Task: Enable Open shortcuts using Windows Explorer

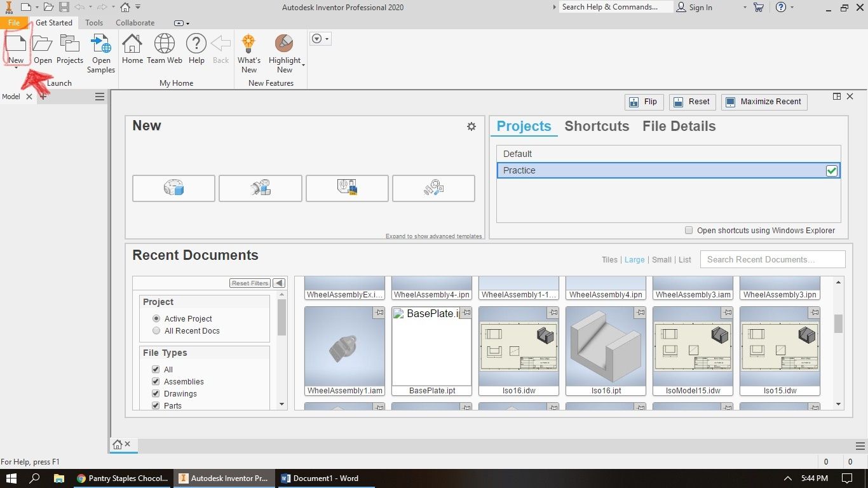Action: (688, 230)
